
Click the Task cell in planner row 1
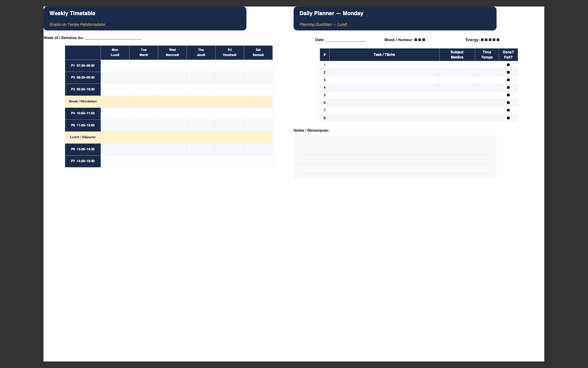pos(384,65)
